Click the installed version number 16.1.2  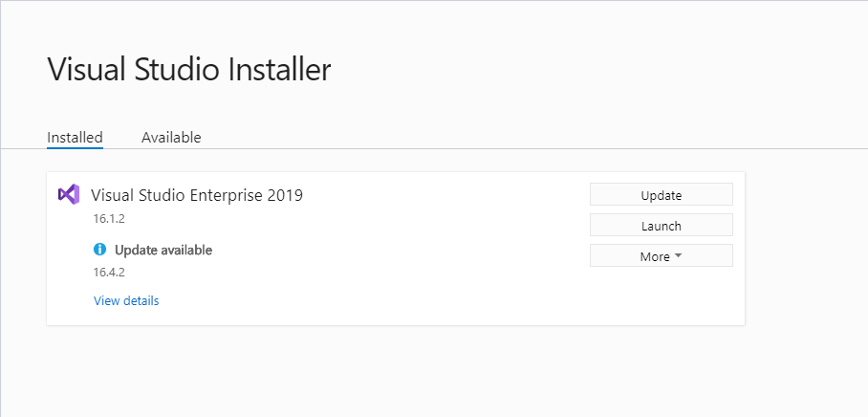click(x=109, y=219)
